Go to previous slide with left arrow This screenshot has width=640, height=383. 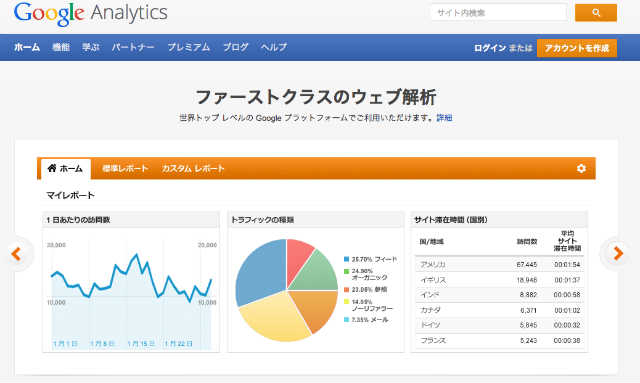[16, 254]
